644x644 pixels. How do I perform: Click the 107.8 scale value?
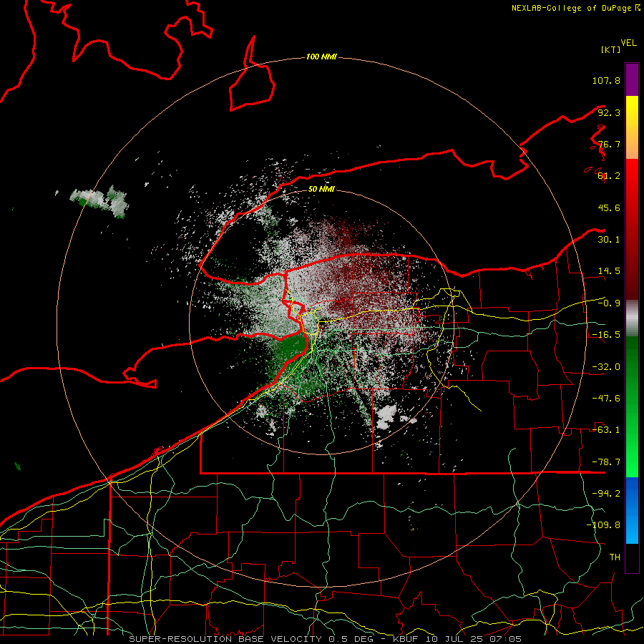(x=606, y=80)
